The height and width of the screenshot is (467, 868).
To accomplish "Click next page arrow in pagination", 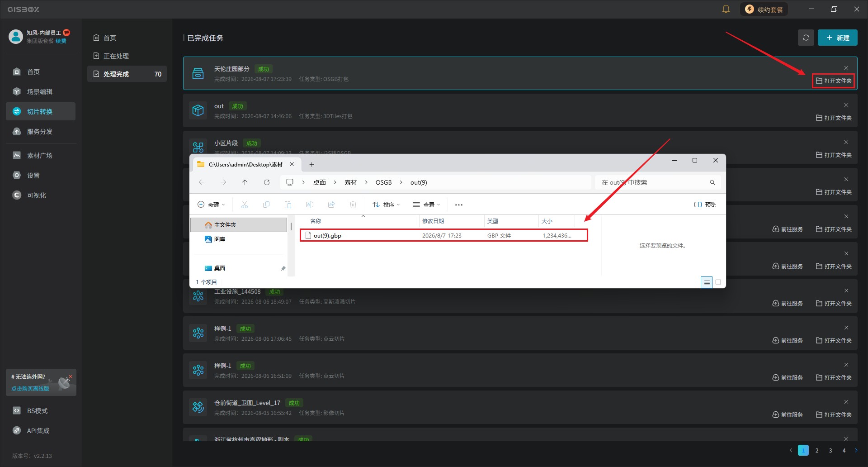I will (x=856, y=451).
